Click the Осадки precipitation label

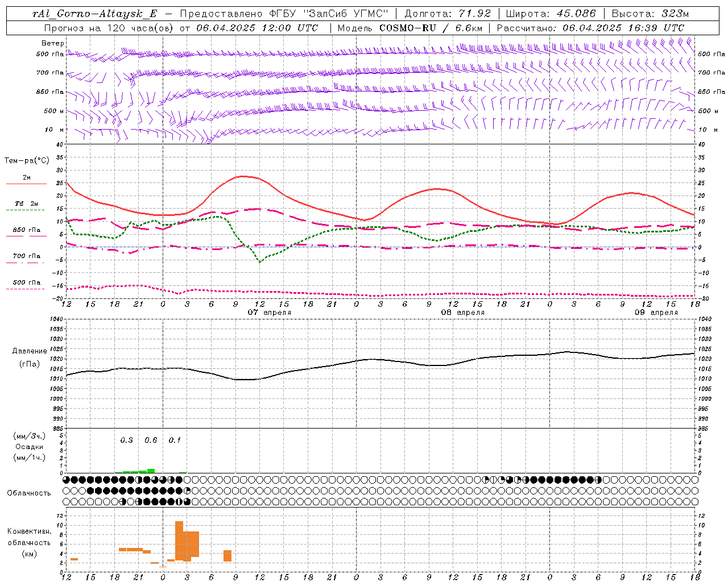pyautogui.click(x=30, y=447)
